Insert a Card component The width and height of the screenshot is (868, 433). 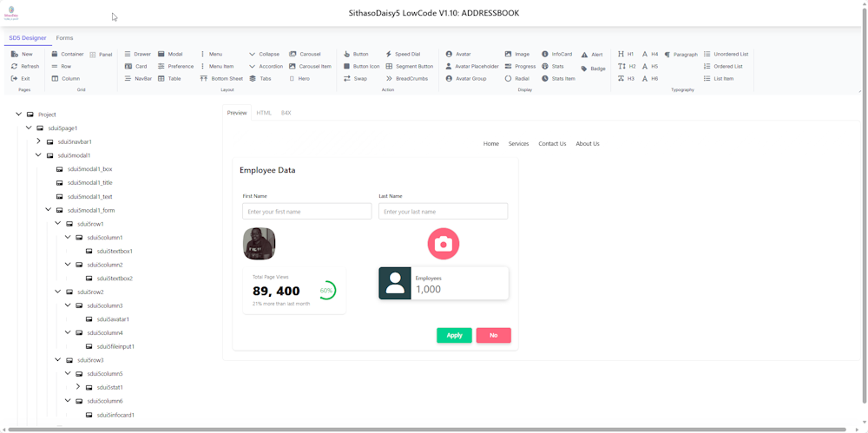[x=135, y=67]
